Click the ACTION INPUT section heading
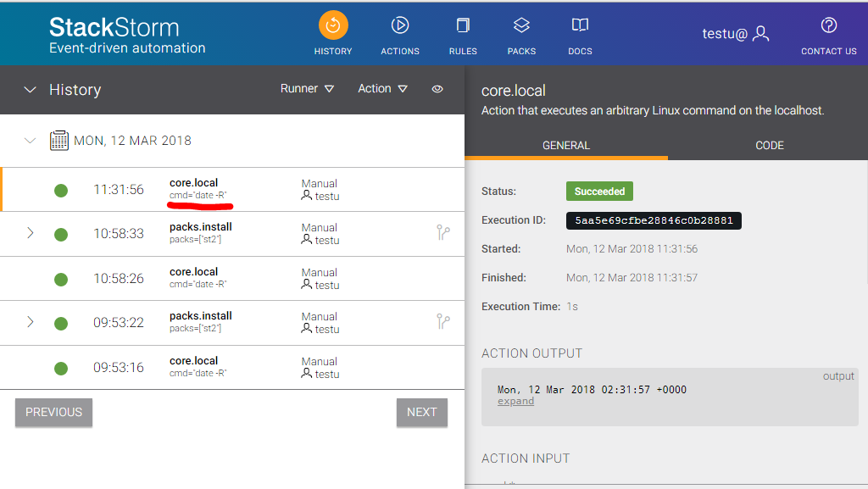This screenshot has width=868, height=489. 526,458
